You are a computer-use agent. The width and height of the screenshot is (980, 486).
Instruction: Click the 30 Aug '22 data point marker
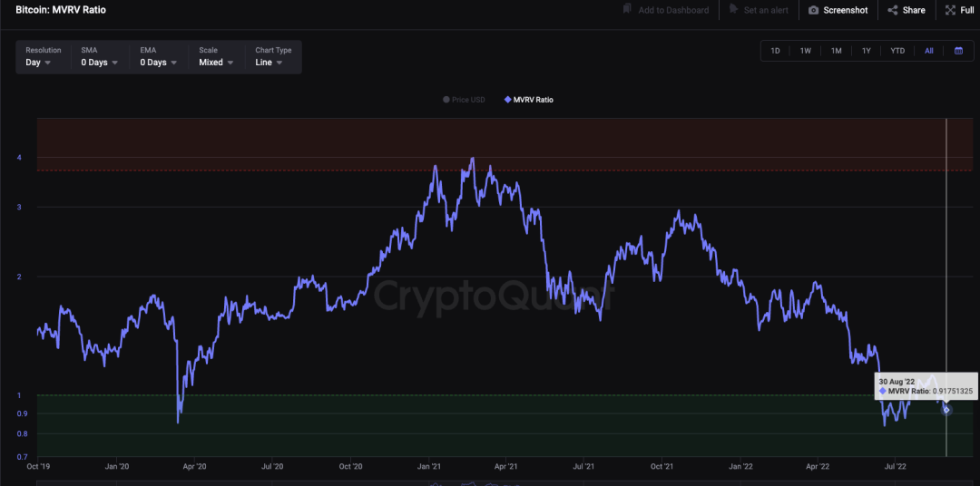coord(946,410)
